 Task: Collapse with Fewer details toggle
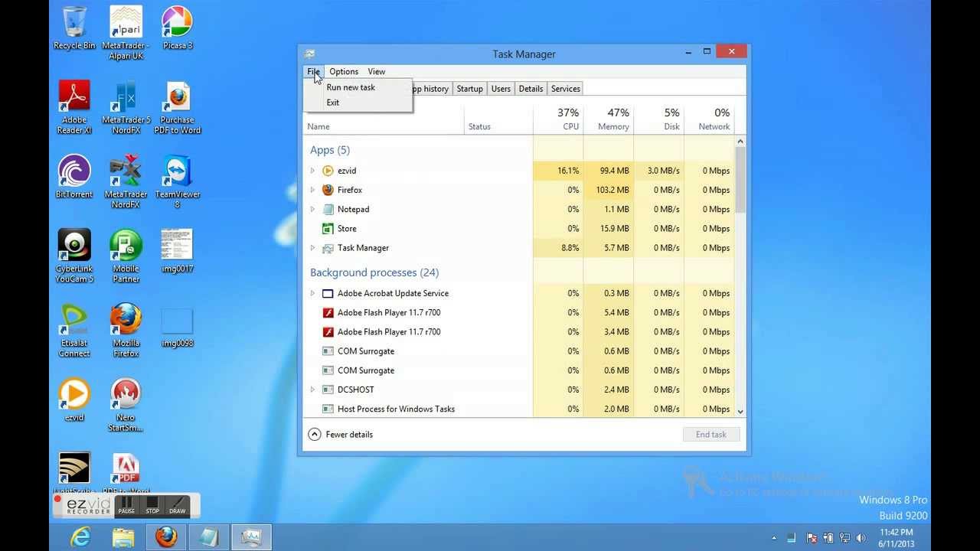pyautogui.click(x=341, y=434)
